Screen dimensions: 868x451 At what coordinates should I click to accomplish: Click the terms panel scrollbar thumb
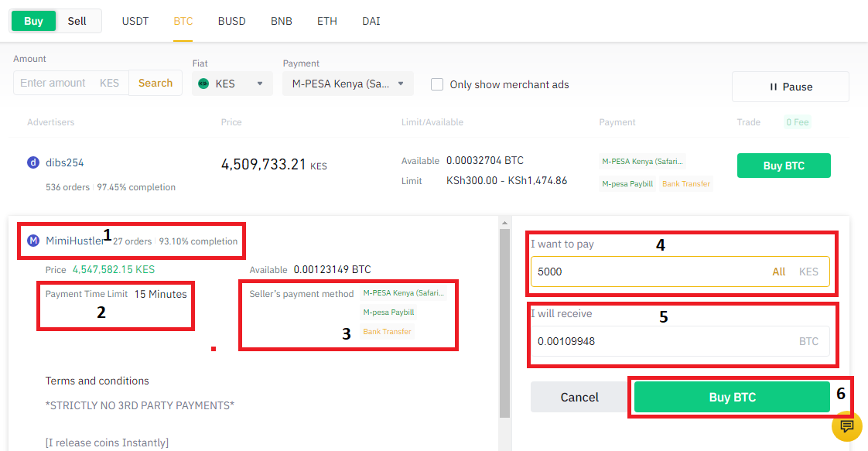pyautogui.click(x=504, y=323)
